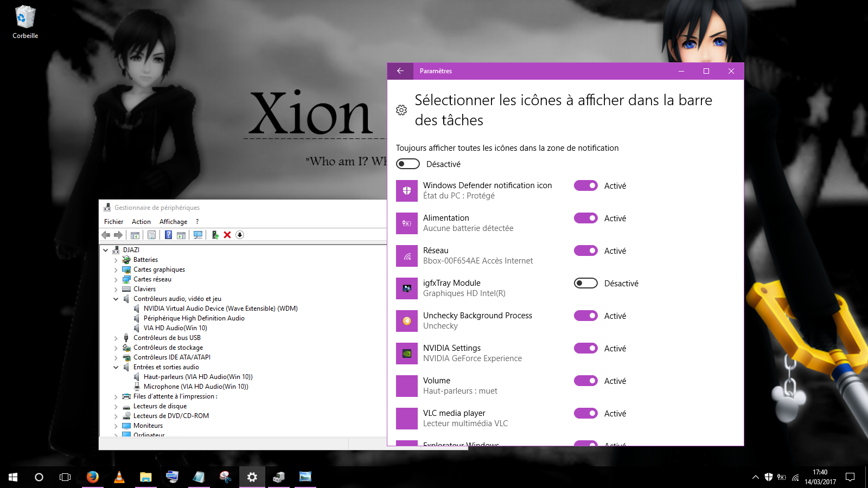Select NVIDIA Virtual Audio Device (Wave Extensible)

click(x=220, y=309)
